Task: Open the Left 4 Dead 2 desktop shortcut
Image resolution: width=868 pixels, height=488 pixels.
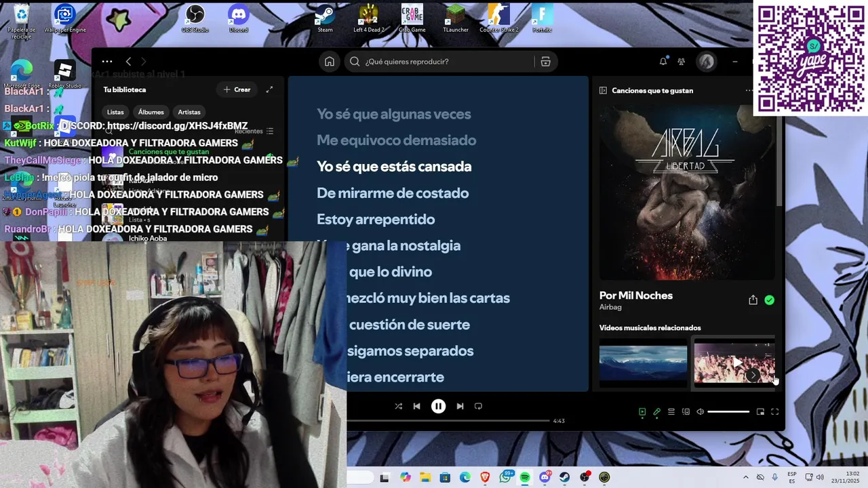Action: coord(368,19)
